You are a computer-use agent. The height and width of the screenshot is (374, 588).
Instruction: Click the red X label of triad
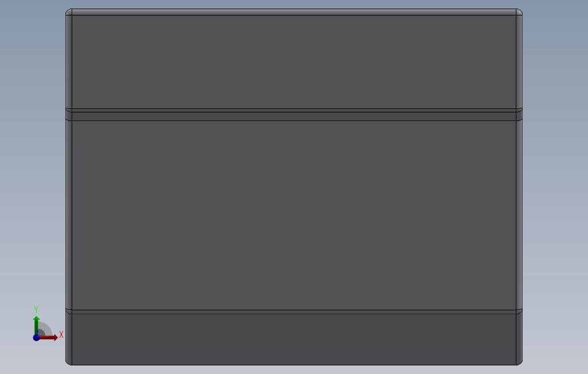[x=61, y=334]
